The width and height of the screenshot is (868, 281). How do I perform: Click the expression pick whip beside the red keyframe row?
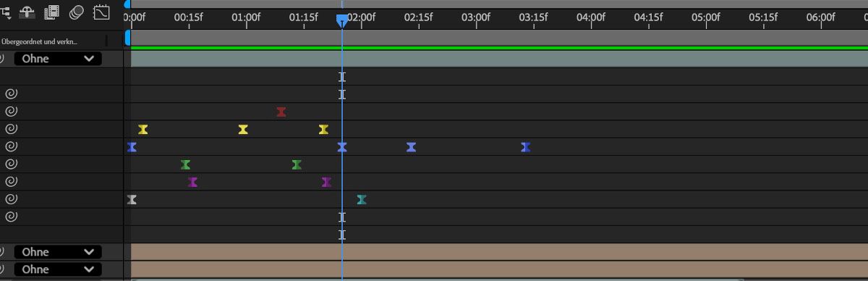(x=11, y=112)
